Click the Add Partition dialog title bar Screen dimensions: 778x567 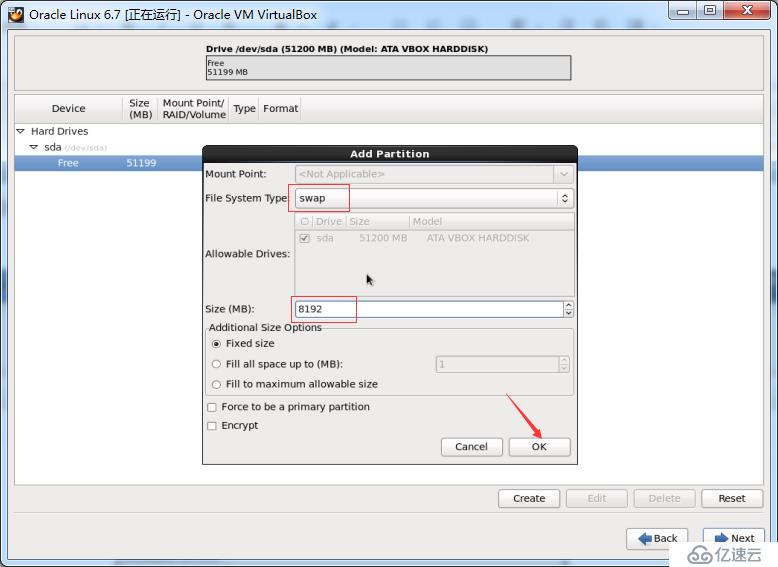pyautogui.click(x=390, y=154)
